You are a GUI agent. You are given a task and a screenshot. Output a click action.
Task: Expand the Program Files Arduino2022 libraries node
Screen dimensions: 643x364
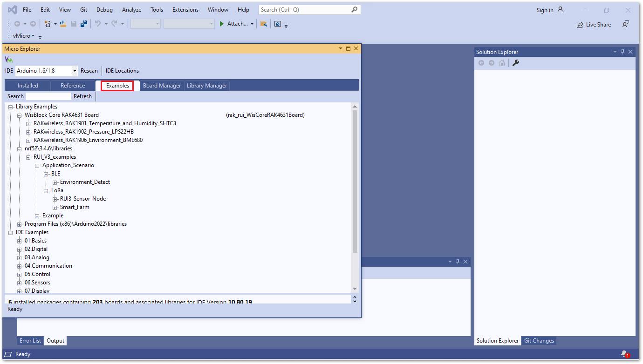pos(20,224)
